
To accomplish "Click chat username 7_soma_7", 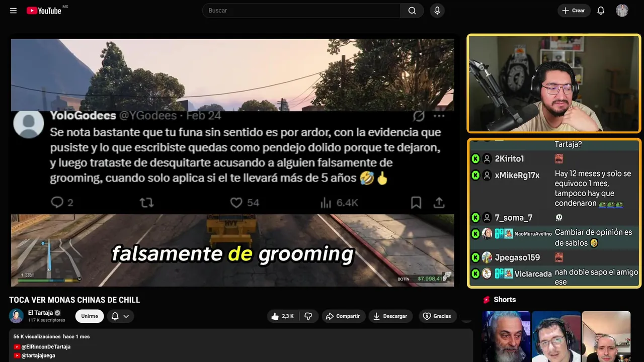I will [x=513, y=218].
